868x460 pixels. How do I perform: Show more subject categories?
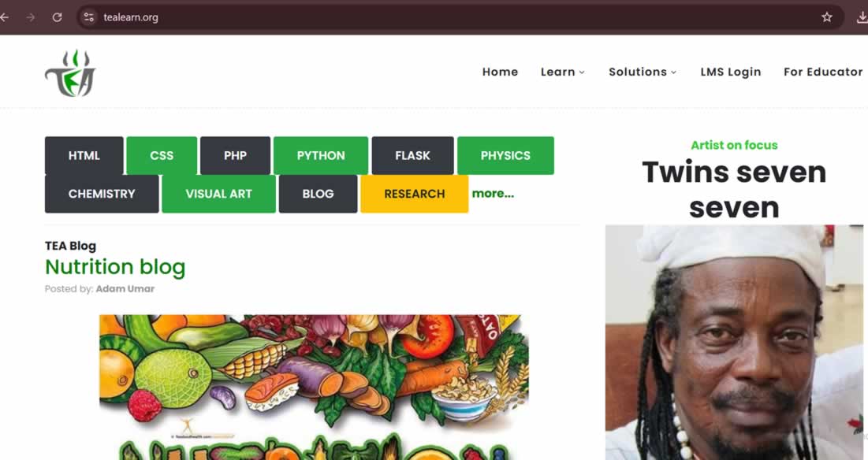tap(493, 194)
